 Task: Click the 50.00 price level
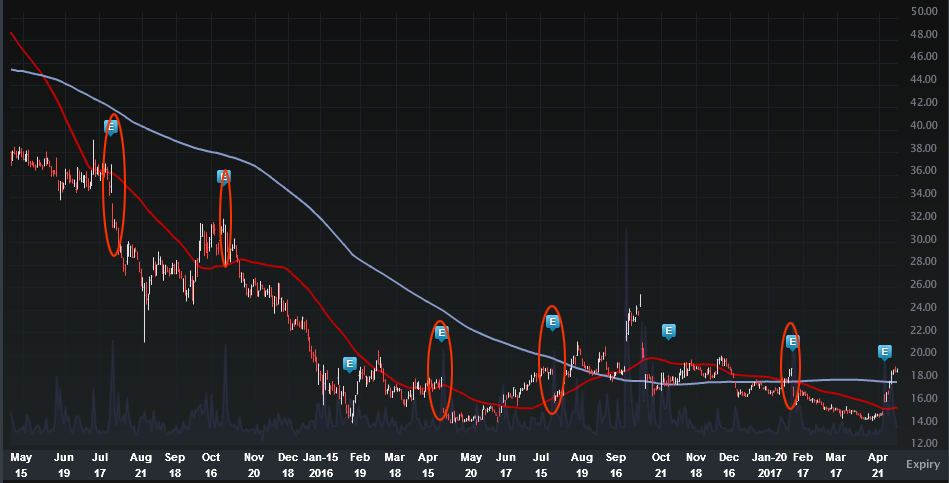[x=924, y=11]
